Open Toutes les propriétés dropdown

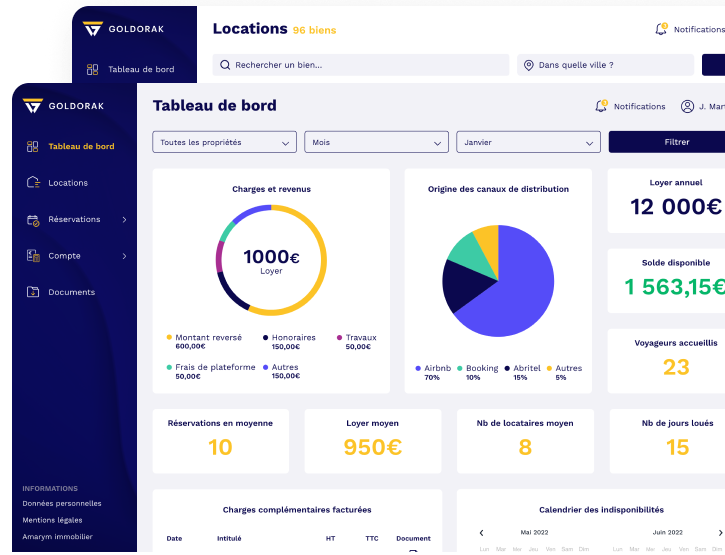pos(224,142)
